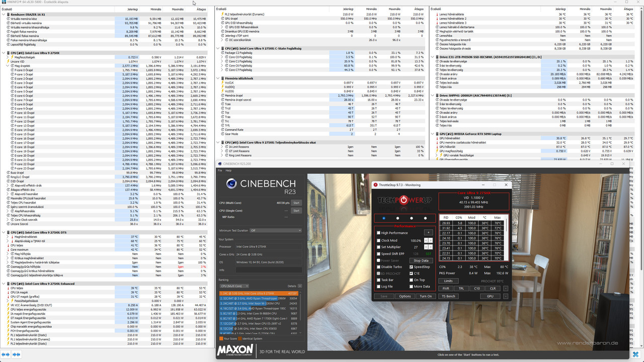The image size is (644, 362).
Task: Click the clock icon beside P-core 0 Órajel
Action: point(13,70)
